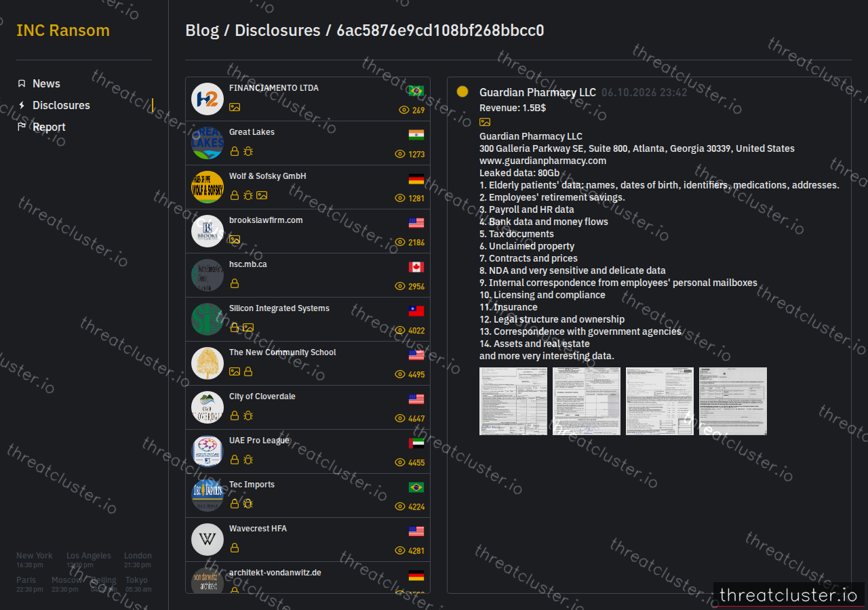Click the Canada flag on hsc.mb.ca row
The image size is (868, 610).
(x=416, y=267)
